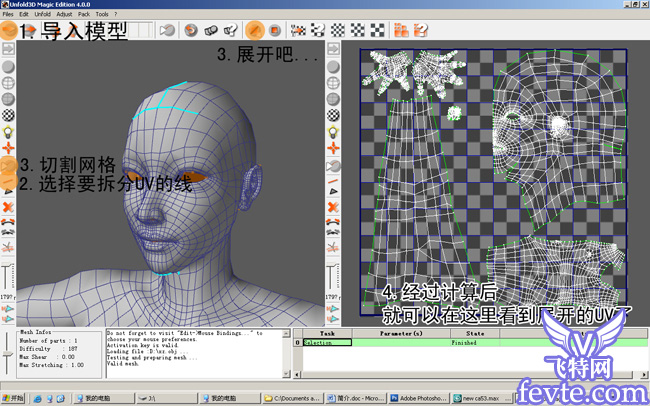Click the task table left scroll arrow
The height and width of the screenshot is (406, 650).
click(297, 374)
